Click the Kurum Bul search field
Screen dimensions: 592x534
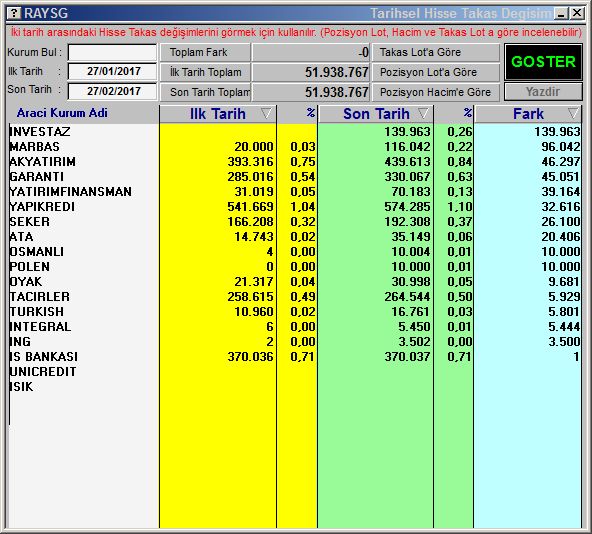point(113,52)
